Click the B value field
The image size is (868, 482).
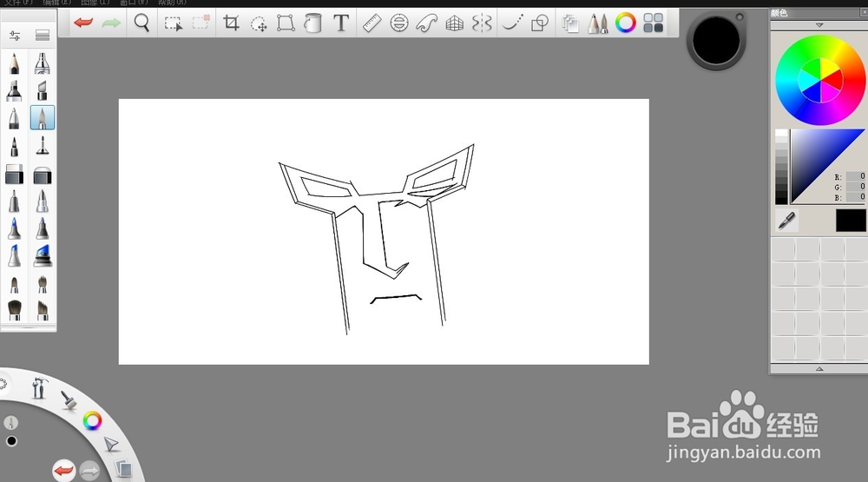point(856,197)
